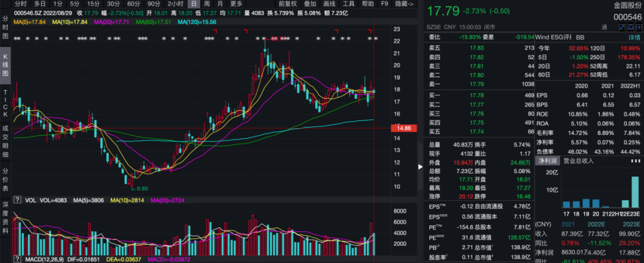Click the VOL indicator help question-mark icon
The width and height of the screenshot is (644, 263).
click(17, 200)
